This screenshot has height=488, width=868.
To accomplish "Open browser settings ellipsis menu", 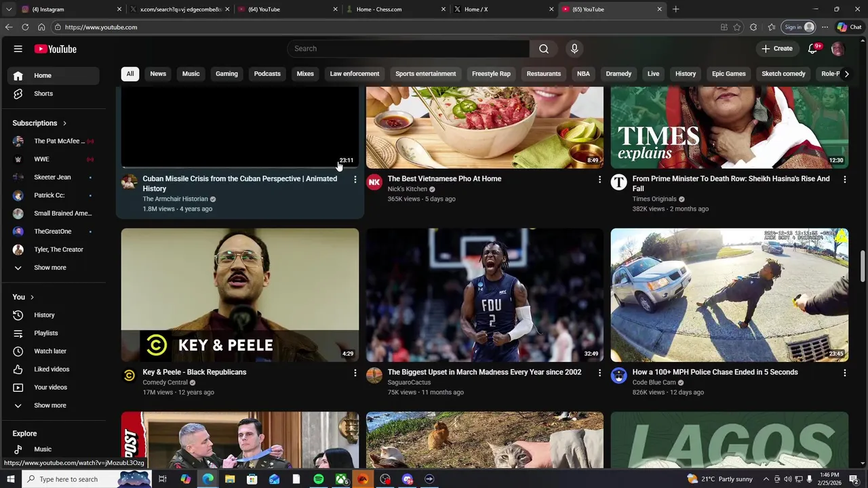I will pos(825,27).
